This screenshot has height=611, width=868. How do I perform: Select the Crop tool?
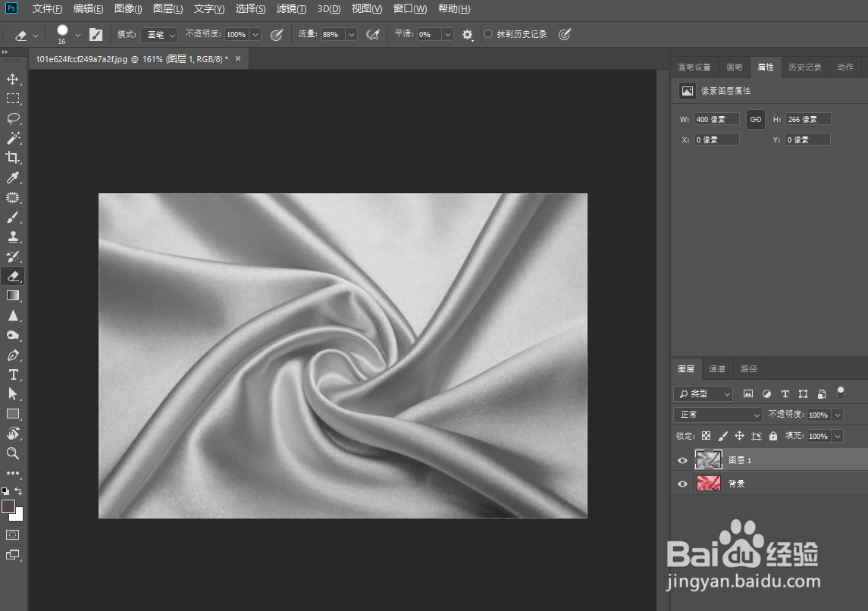pyautogui.click(x=13, y=158)
